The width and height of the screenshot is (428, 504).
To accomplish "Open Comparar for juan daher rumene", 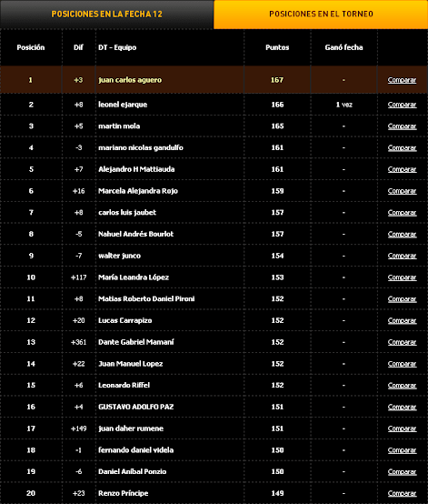I will click(x=402, y=428).
